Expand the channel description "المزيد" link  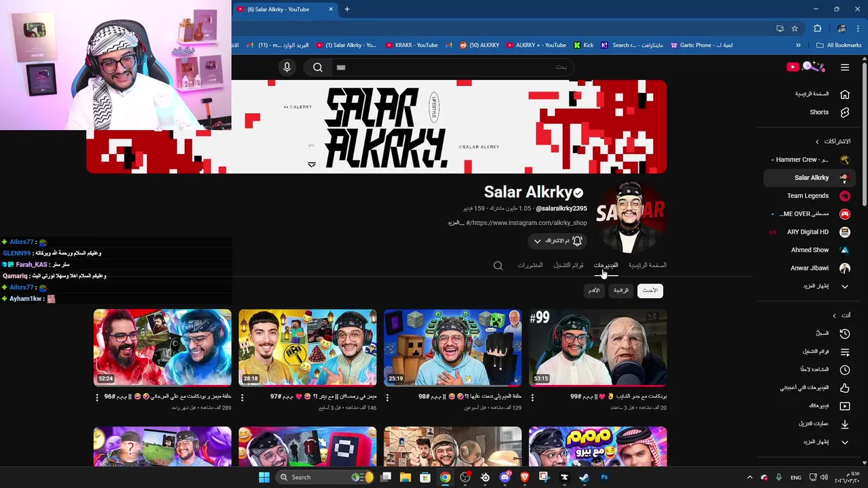tap(456, 222)
